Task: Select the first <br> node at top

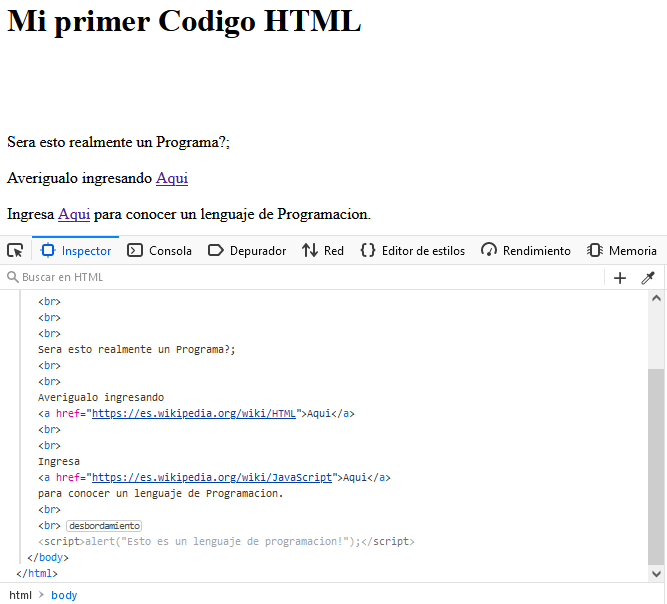Action: [x=49, y=302]
